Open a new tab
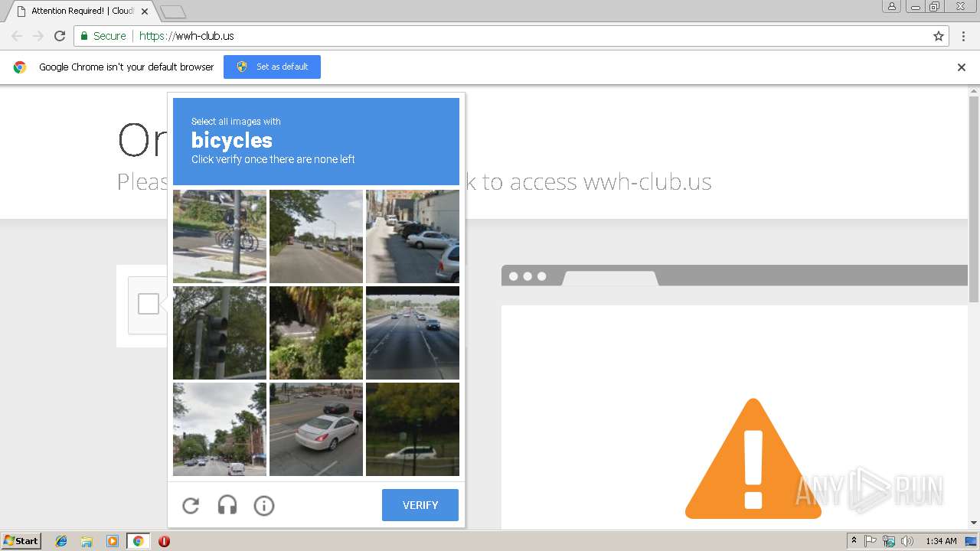The image size is (980, 551). [x=173, y=11]
